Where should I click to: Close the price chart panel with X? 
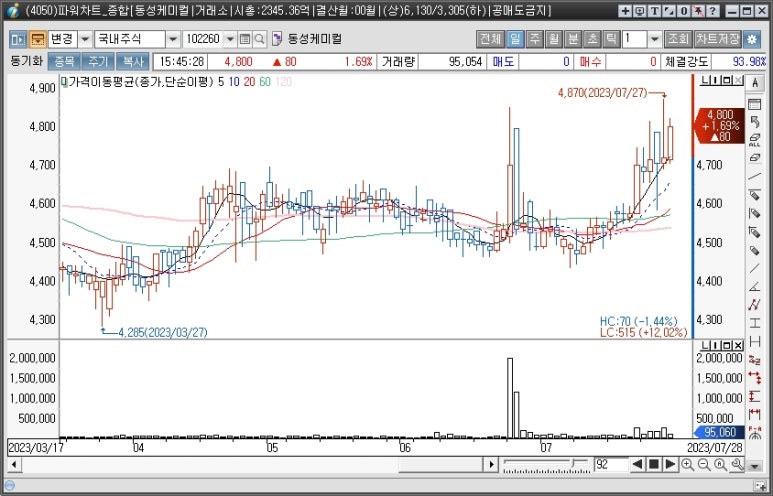[x=738, y=80]
